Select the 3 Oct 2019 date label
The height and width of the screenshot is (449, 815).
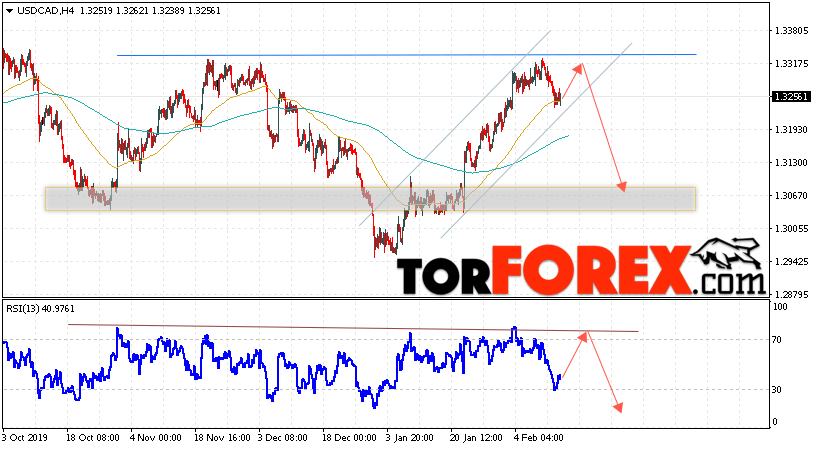point(24,438)
